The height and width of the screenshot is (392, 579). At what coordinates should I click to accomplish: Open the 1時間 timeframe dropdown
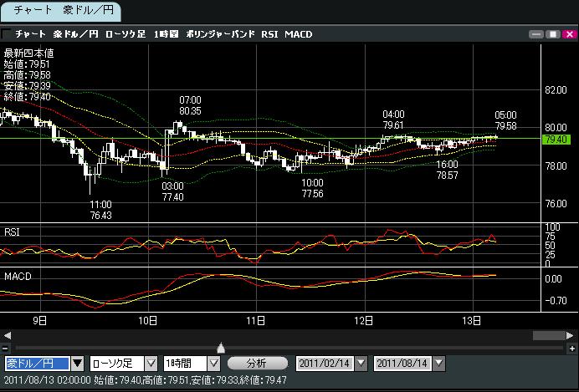[213, 364]
